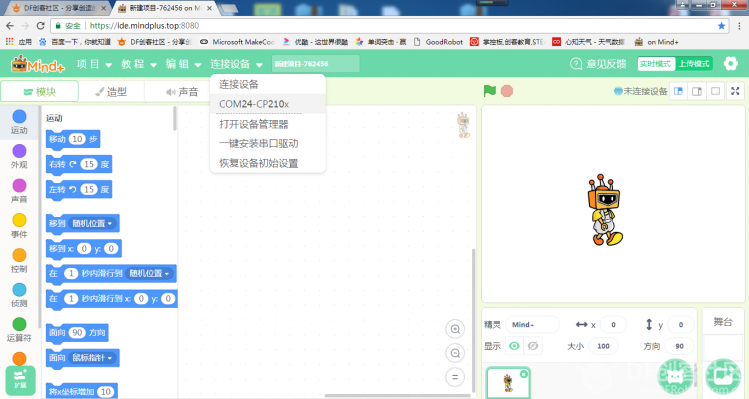Click the 移动 10 步 block
Image resolution: width=749 pixels, height=399 pixels.
click(73, 139)
